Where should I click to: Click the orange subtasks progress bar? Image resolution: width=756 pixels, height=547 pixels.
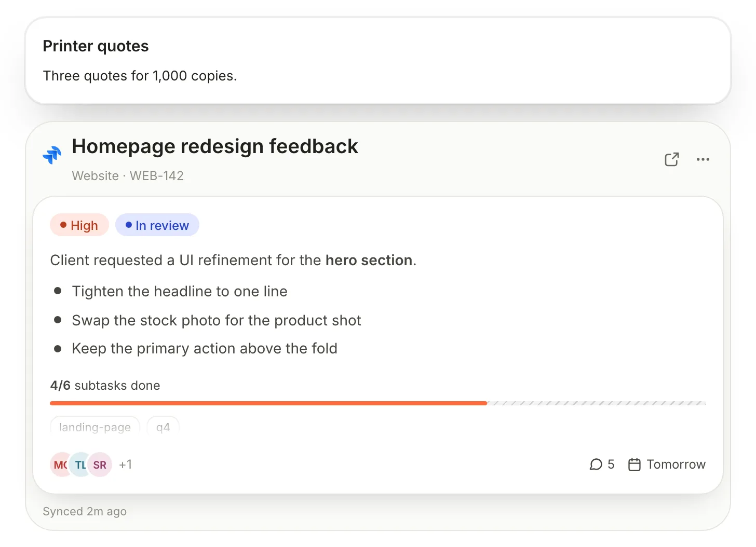click(x=268, y=403)
